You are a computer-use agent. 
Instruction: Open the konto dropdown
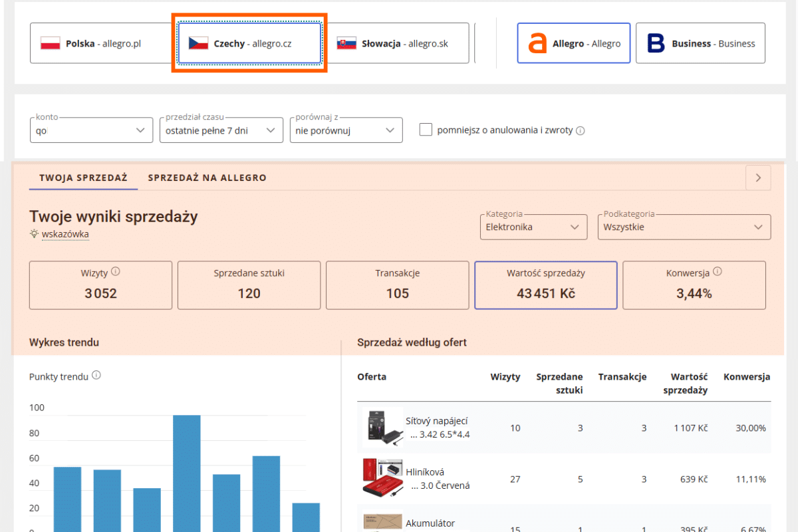91,130
